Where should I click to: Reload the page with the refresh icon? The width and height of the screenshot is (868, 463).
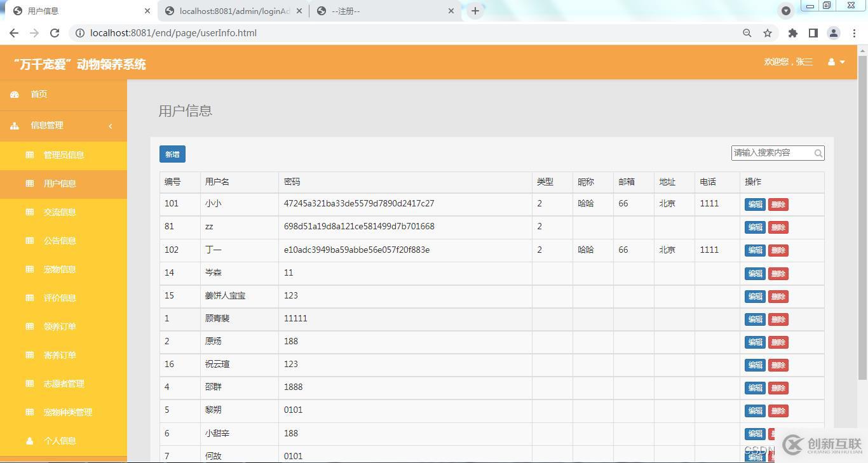click(55, 33)
